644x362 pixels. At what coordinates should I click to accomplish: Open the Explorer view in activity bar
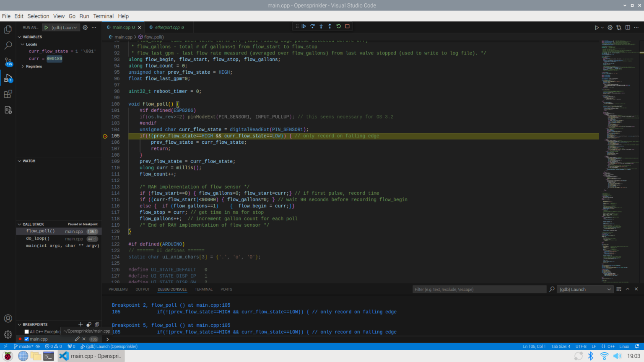point(8,29)
